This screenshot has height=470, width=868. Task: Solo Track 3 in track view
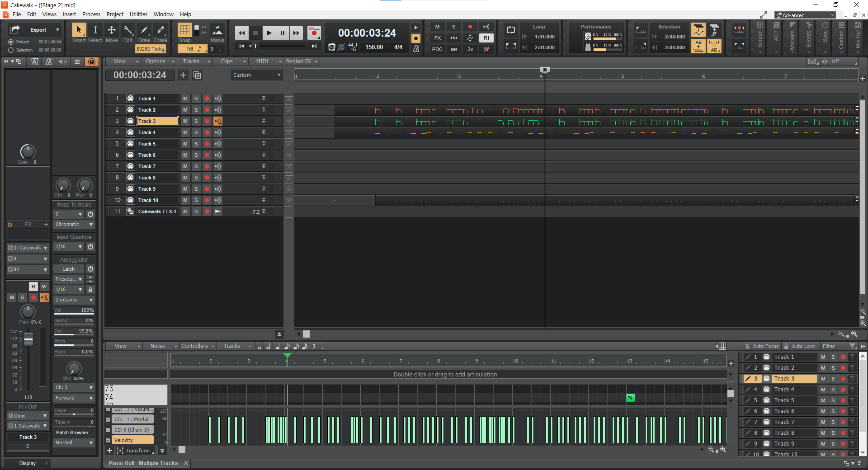tap(196, 121)
